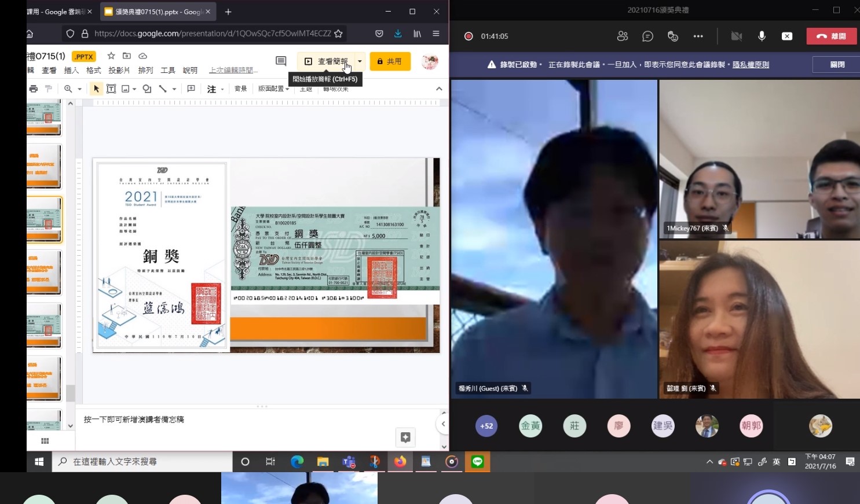Open a new Firefox tab

(228, 12)
